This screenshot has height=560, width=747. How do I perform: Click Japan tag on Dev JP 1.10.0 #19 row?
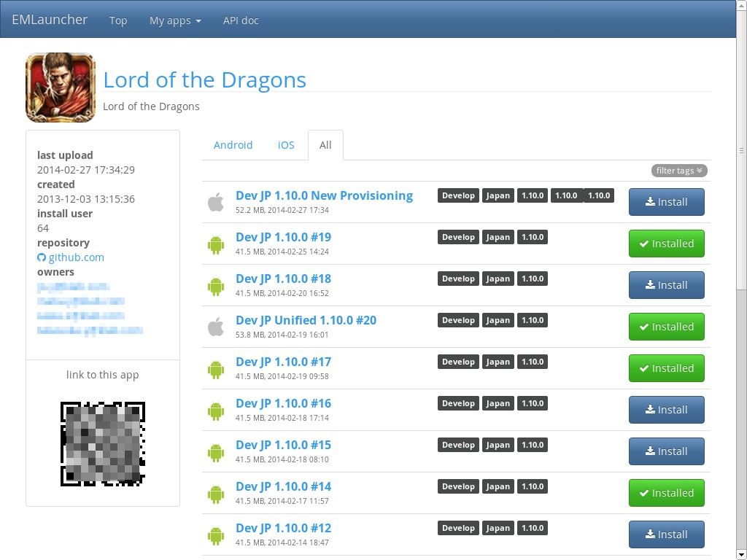pos(498,237)
